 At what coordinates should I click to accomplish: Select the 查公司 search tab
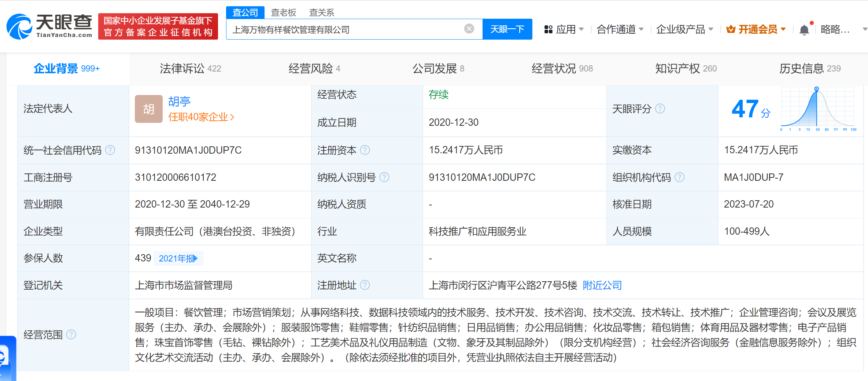pos(245,12)
